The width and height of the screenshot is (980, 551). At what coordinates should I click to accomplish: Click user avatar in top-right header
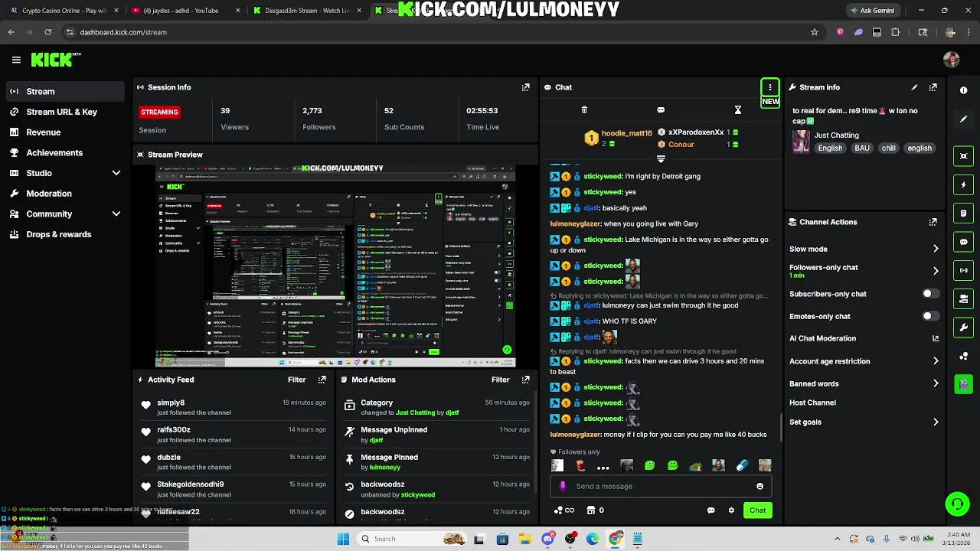point(951,60)
